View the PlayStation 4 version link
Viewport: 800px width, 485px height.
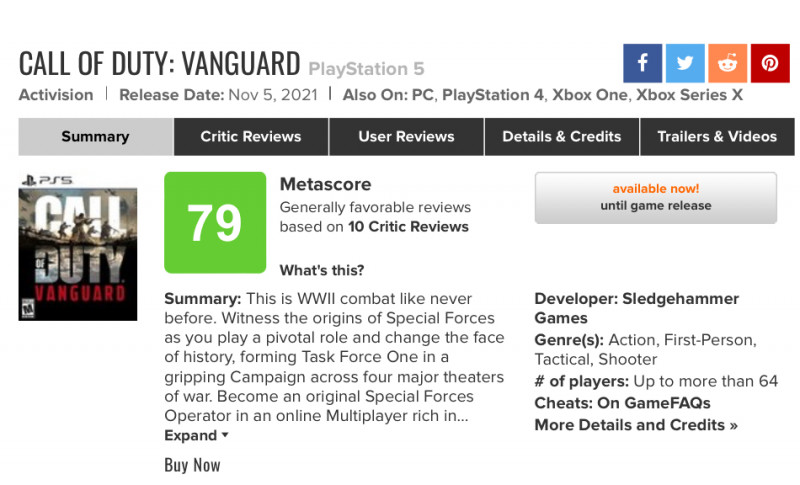[x=492, y=95]
